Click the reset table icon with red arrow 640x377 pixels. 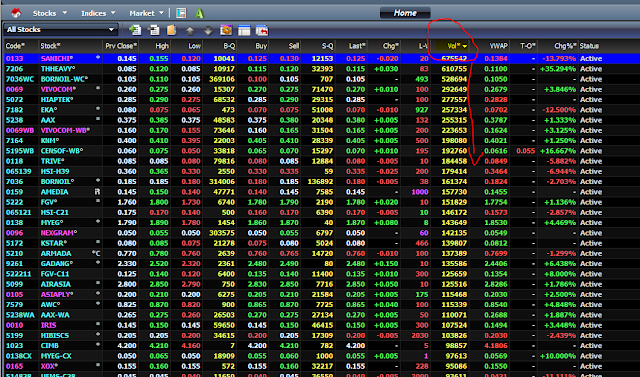262,30
